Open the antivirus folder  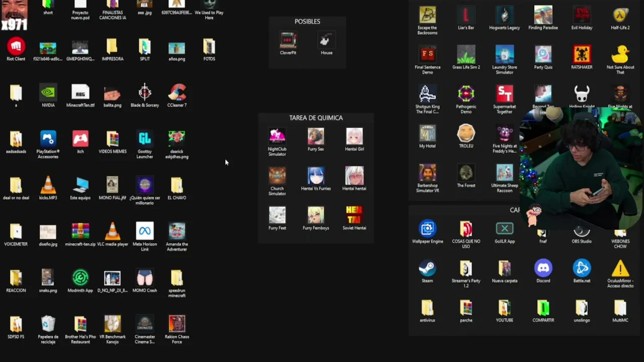pyautogui.click(x=428, y=308)
